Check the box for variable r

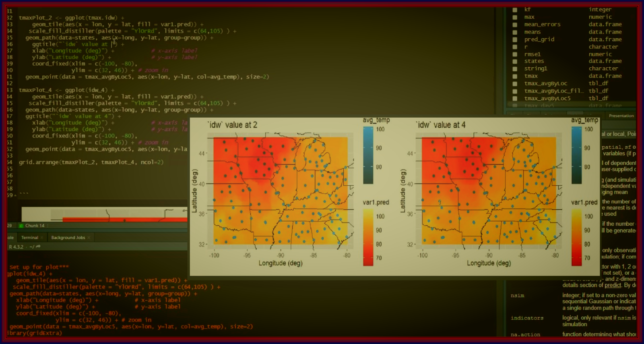[515, 47]
